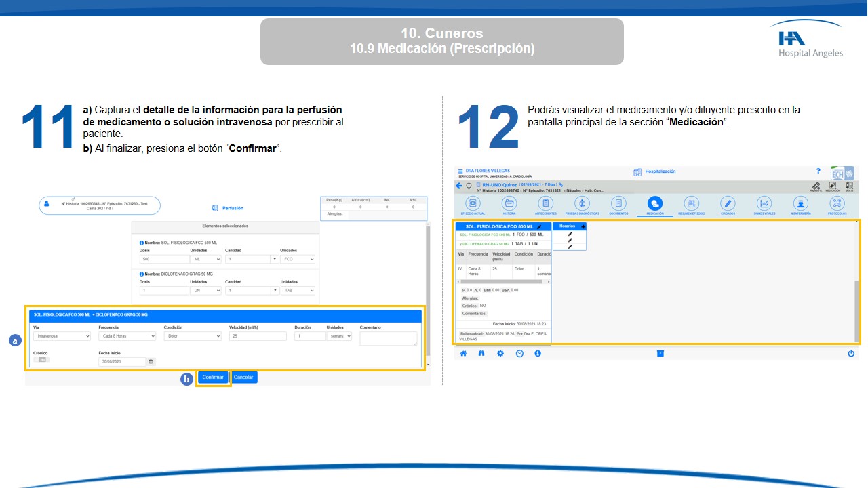Switch to the Medicación tab
This screenshot has height=488, width=868.
655,204
